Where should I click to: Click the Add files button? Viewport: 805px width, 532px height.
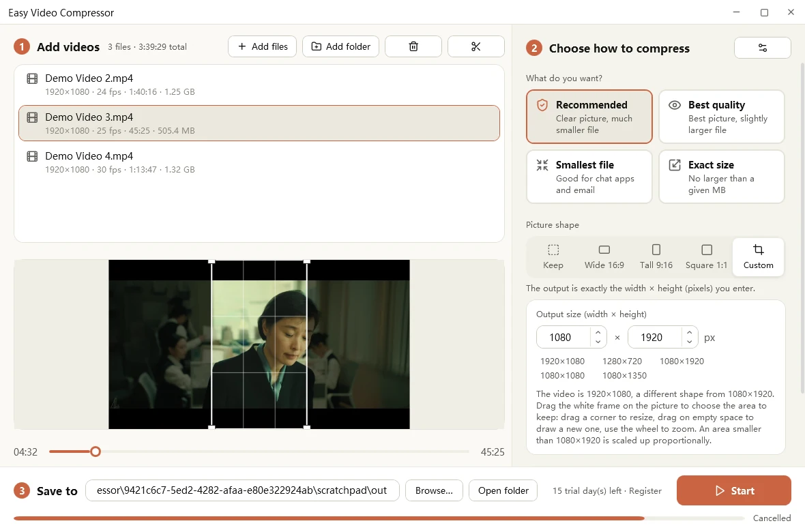[263, 46]
